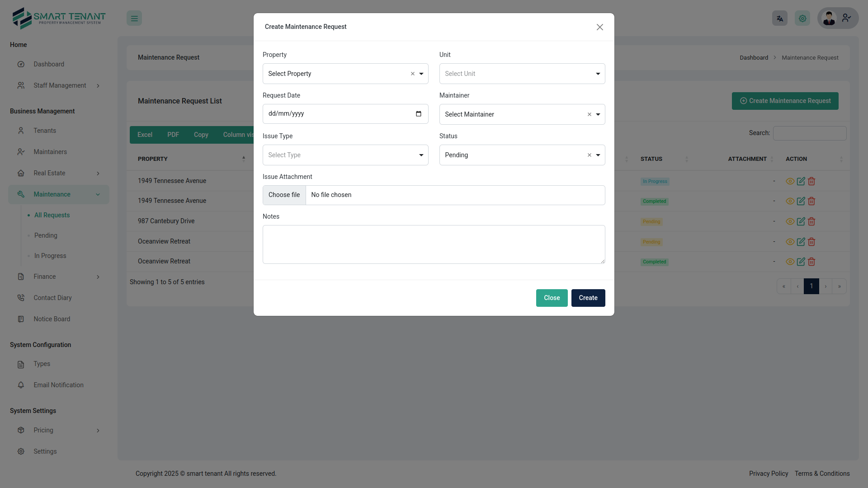Click the Create button in the modal
Screen dimensions: 868x488
(x=588, y=298)
